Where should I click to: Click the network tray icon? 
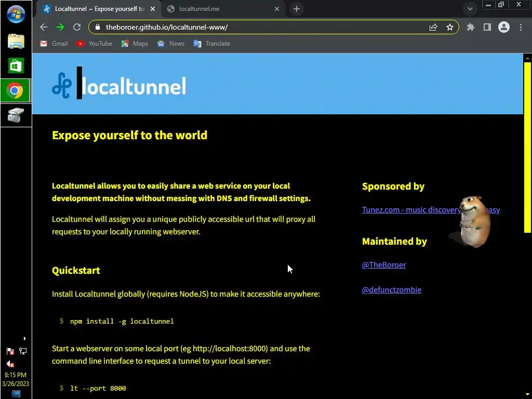23,351
